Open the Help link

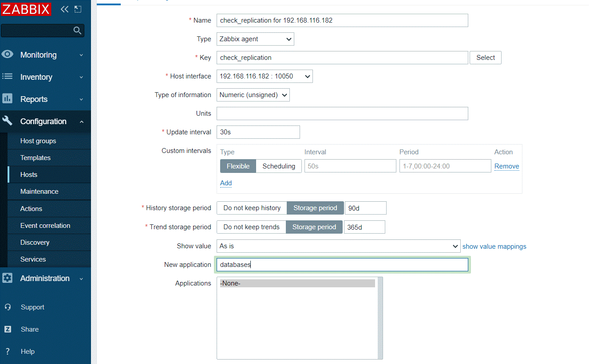coord(28,351)
